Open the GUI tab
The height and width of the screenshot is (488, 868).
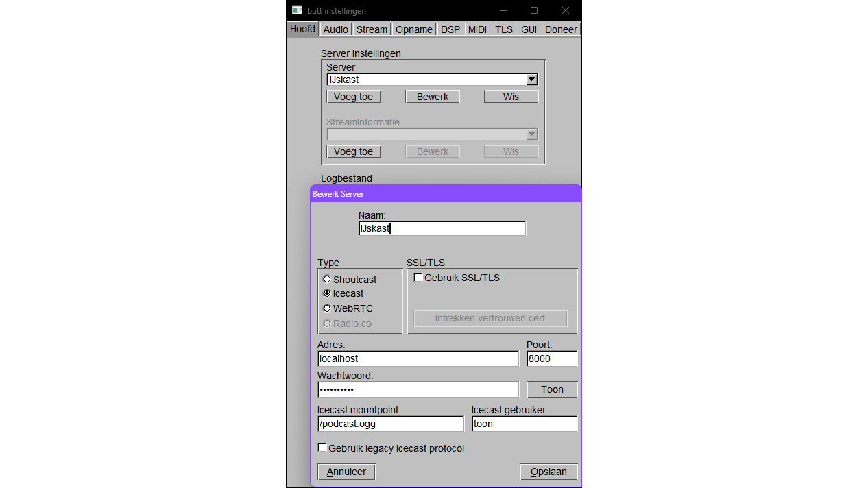(529, 29)
